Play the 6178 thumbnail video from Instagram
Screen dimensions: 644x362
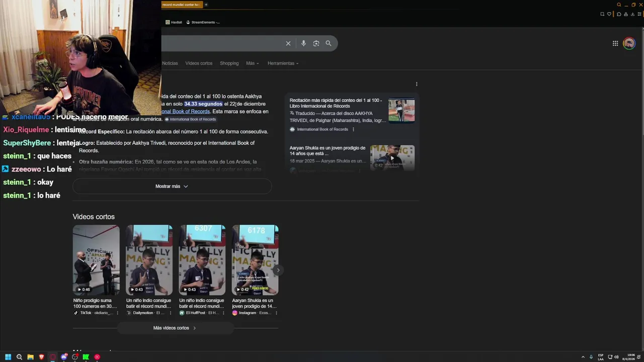click(255, 259)
